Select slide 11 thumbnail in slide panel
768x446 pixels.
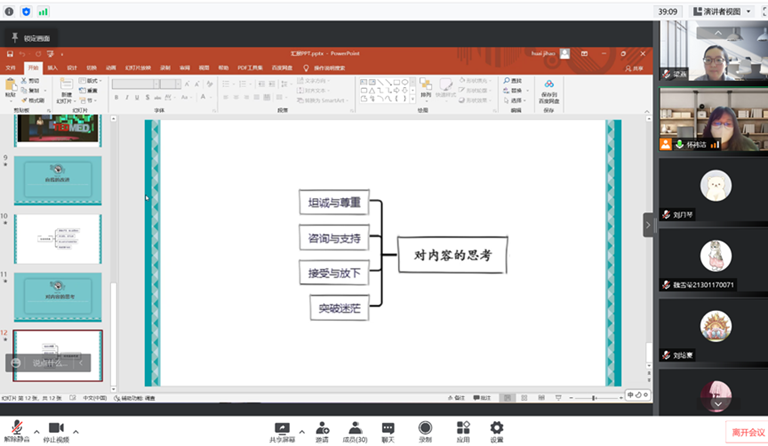[x=58, y=296]
